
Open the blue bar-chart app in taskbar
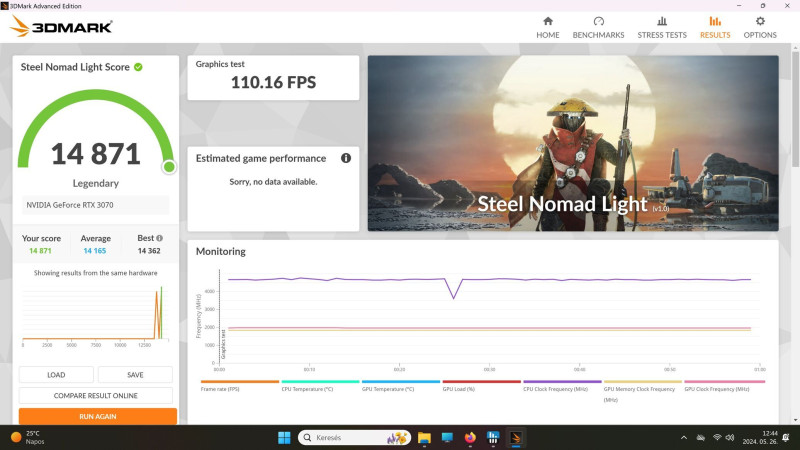tap(493, 437)
